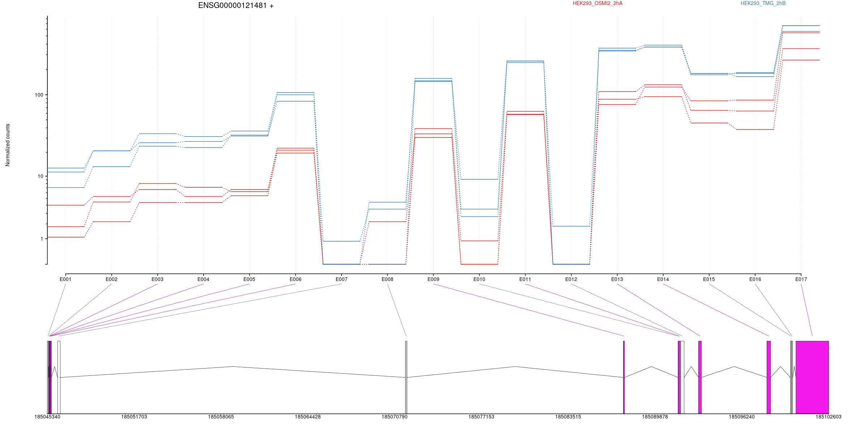Screen dimensions: 868x434
Task: Click the E007 exon label
Action: (341, 279)
